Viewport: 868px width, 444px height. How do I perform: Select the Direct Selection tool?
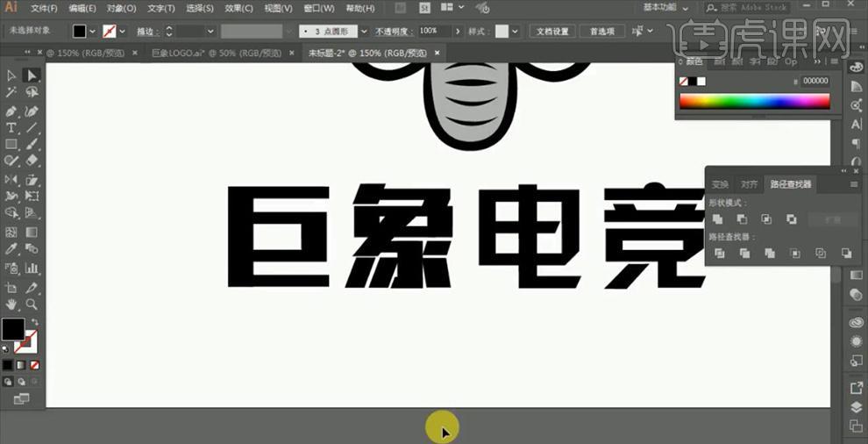coord(32,76)
